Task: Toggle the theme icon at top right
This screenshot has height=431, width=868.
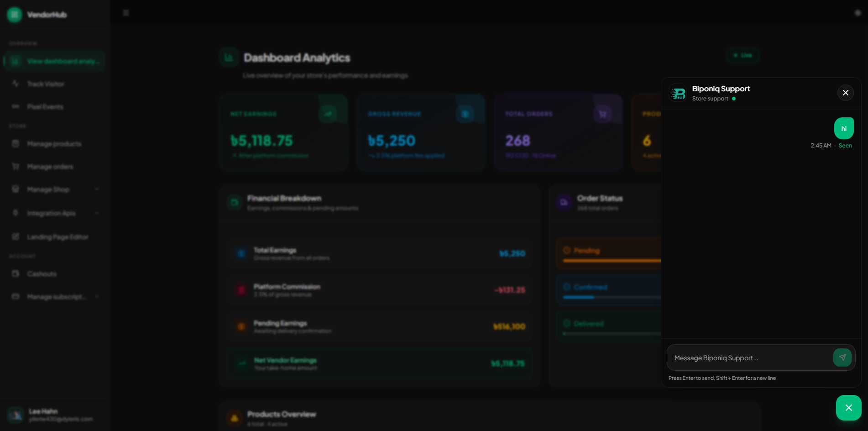Action: [x=858, y=13]
